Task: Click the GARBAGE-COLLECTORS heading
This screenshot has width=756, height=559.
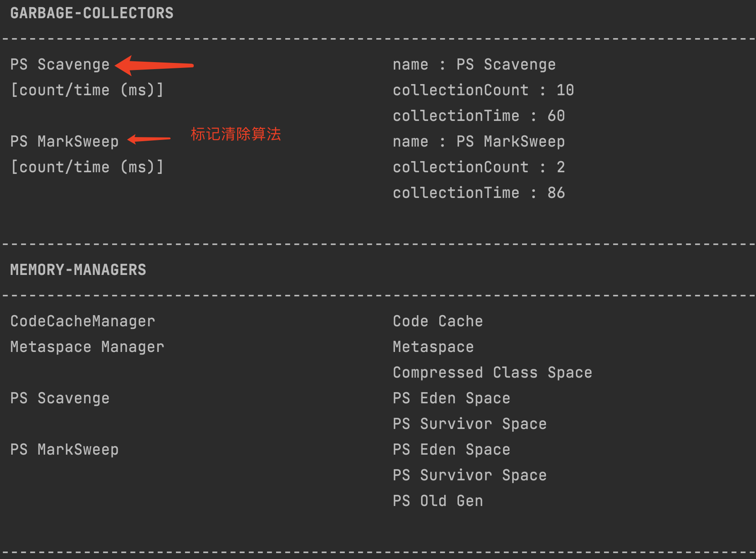Action: [92, 13]
